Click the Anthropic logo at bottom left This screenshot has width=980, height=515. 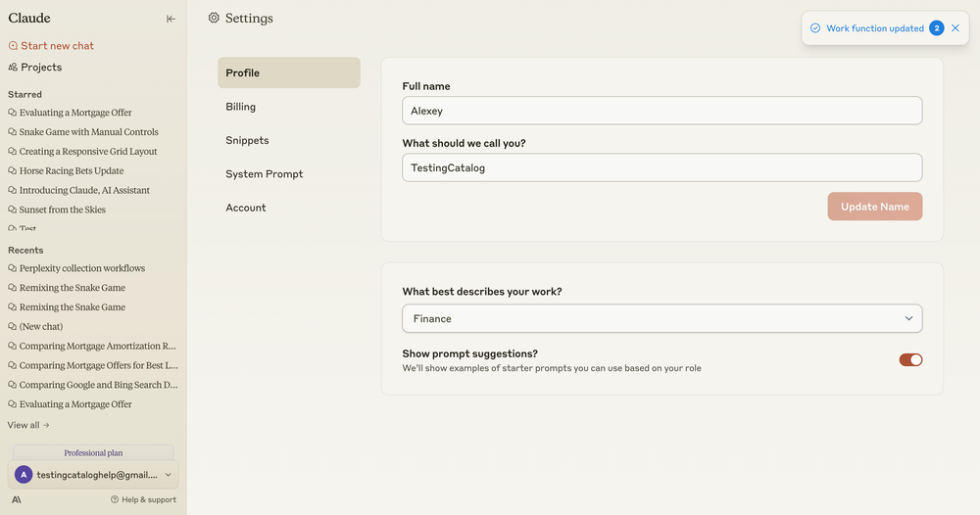click(17, 499)
